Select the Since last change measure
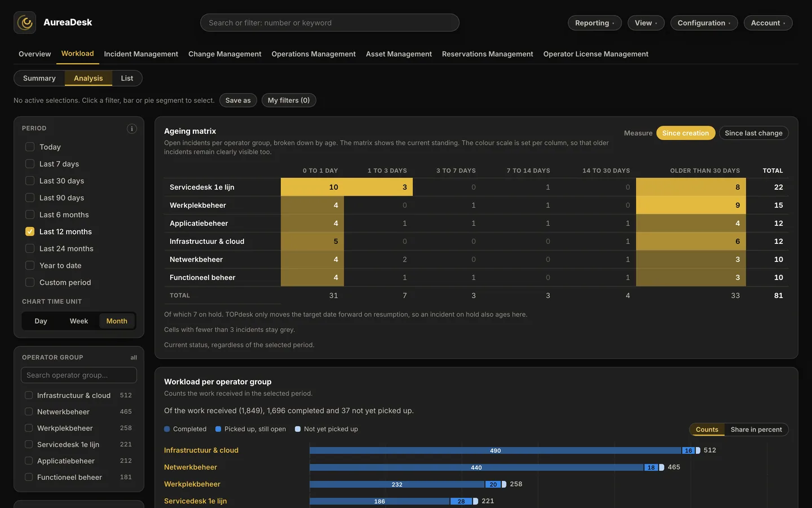 [753, 133]
